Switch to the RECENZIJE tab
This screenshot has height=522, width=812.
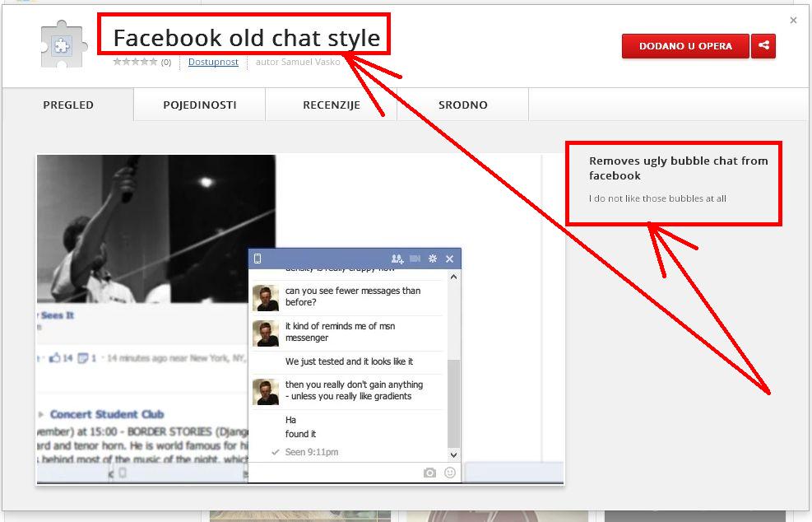tap(332, 105)
